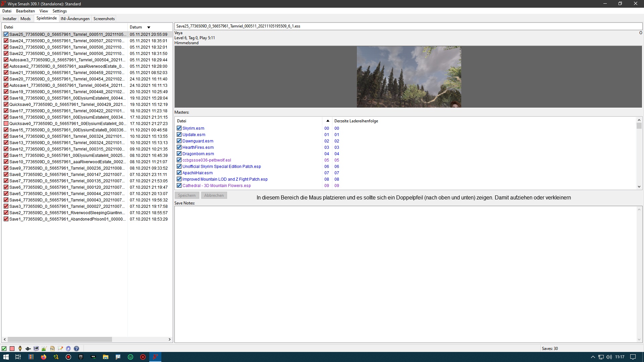644x362 pixels.
Task: Open Firefox from the Windows taskbar
Action: pyautogui.click(x=44, y=357)
